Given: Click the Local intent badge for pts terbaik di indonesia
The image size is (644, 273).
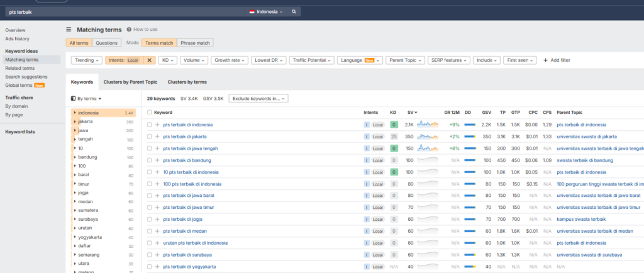Looking at the screenshot, I should pos(378,125).
